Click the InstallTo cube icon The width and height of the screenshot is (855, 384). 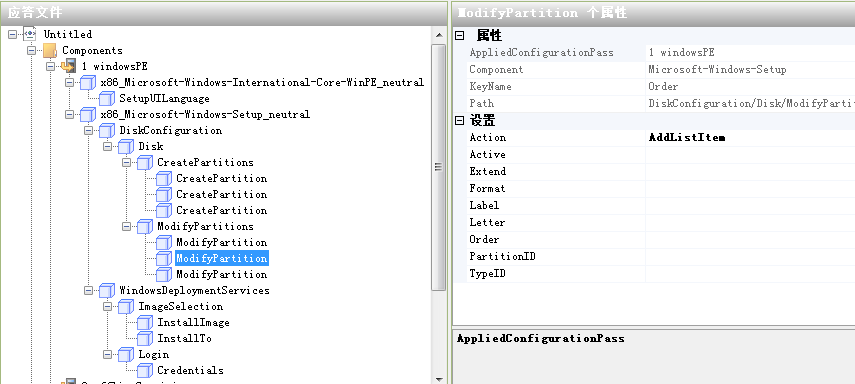click(x=145, y=339)
